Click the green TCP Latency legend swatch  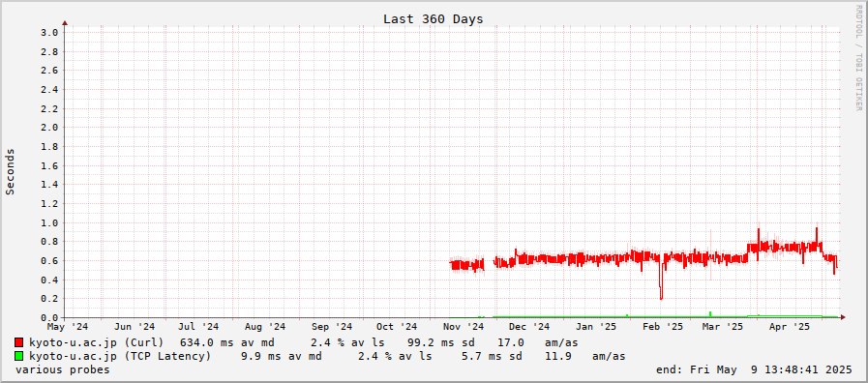coord(18,356)
